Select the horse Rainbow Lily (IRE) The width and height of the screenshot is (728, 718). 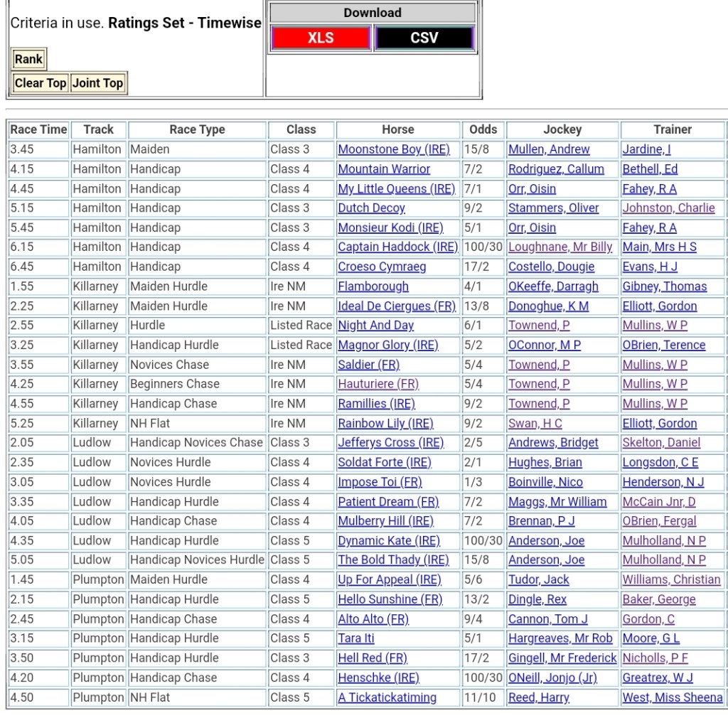(385, 424)
